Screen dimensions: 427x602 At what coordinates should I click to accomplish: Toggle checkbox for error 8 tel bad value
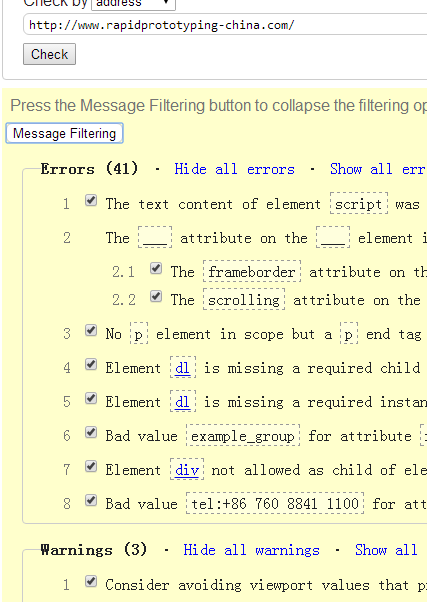[x=91, y=500]
